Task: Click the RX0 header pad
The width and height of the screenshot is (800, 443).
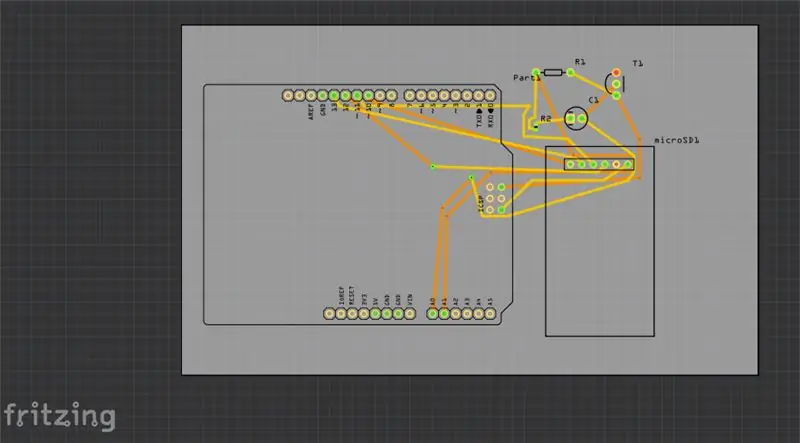Action: [490, 95]
